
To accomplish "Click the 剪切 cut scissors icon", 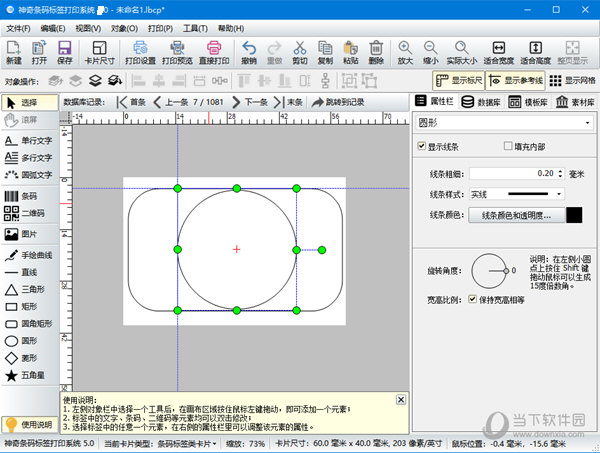I will click(300, 52).
